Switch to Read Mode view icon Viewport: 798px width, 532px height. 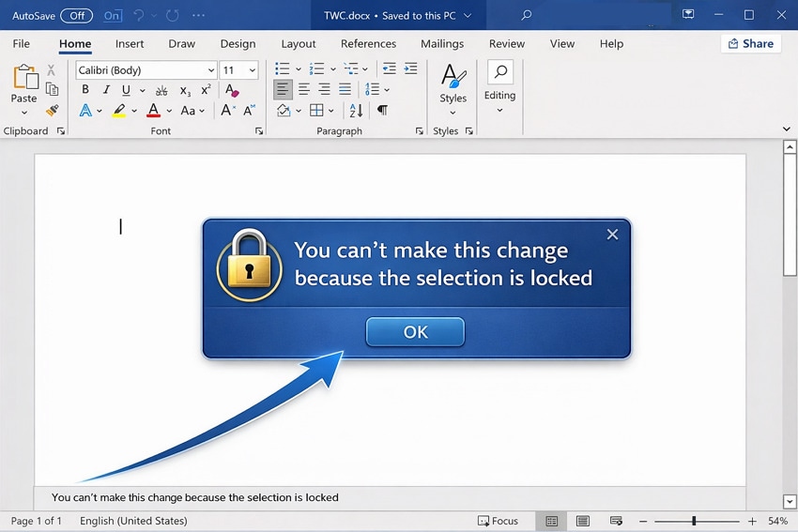point(552,521)
